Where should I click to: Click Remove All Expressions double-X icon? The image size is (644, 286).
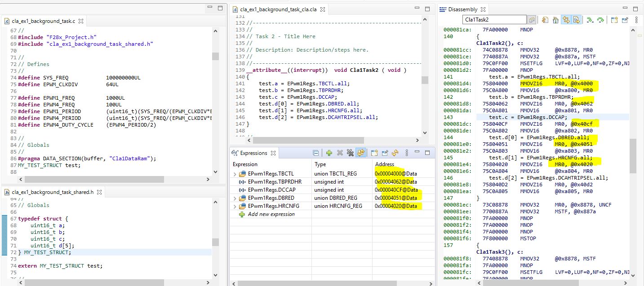click(x=350, y=153)
